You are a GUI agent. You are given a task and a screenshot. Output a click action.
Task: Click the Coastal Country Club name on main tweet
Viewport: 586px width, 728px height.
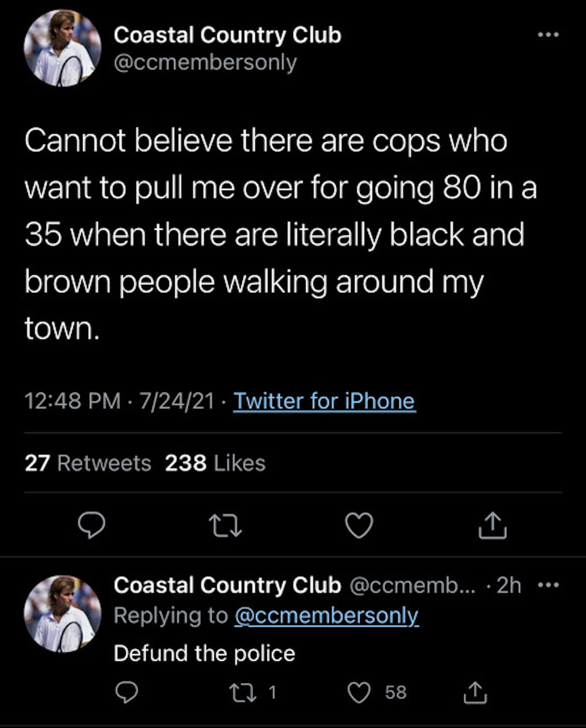click(x=227, y=35)
